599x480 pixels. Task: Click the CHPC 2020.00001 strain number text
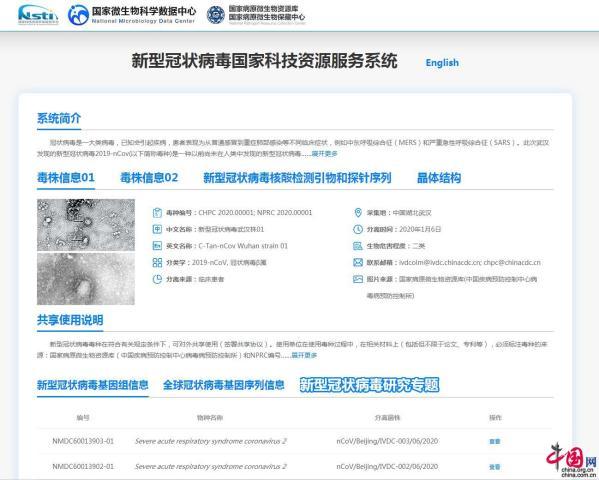pyautogui.click(x=226, y=212)
